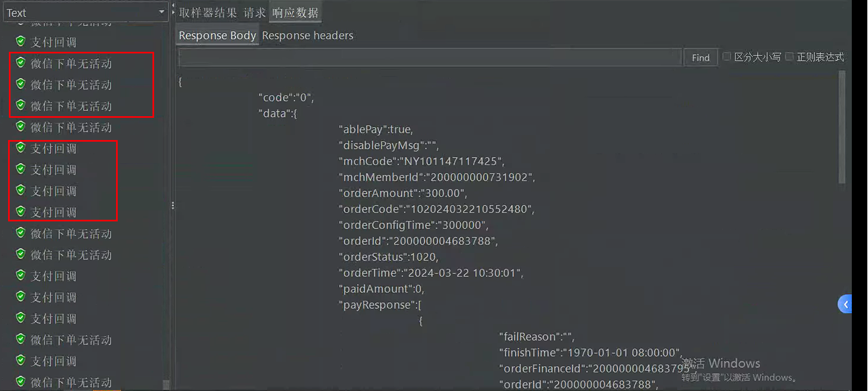Click the blue chevron side button at right edge
Image resolution: width=868 pixels, height=391 pixels.
click(x=845, y=304)
